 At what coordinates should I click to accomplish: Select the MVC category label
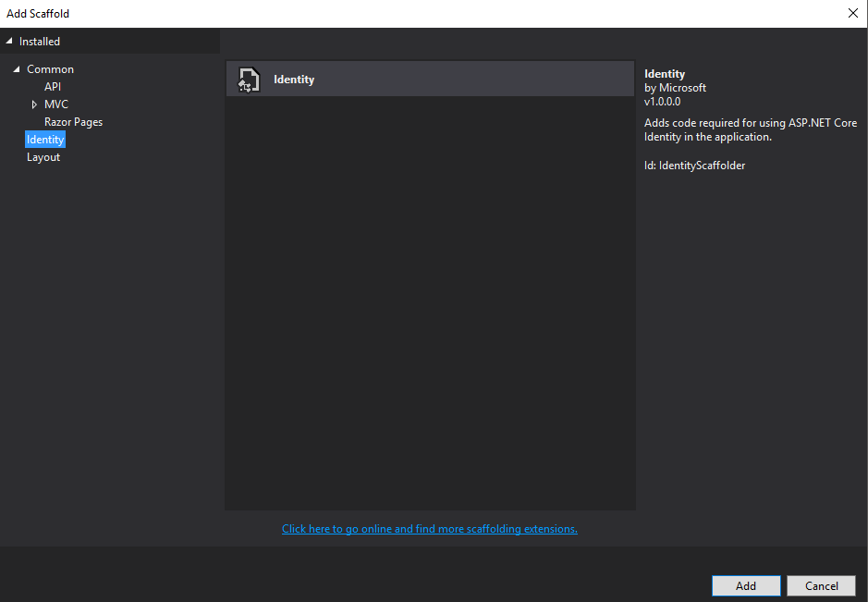[x=56, y=104]
